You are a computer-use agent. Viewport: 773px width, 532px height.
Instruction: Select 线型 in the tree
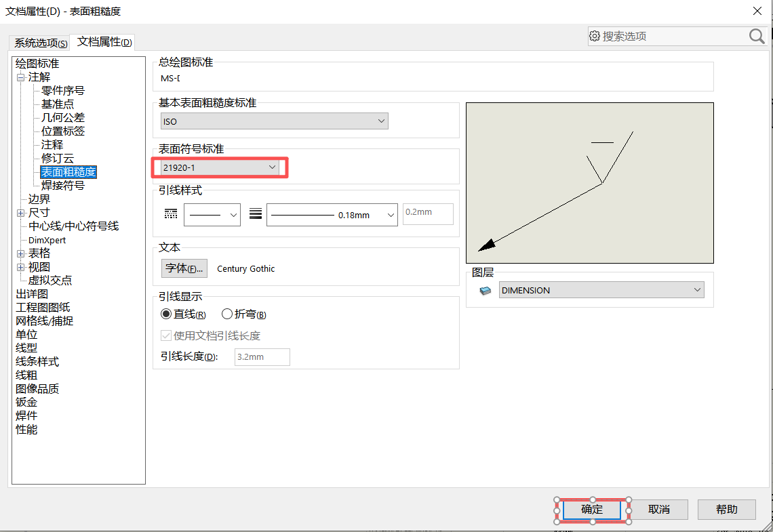(26, 348)
